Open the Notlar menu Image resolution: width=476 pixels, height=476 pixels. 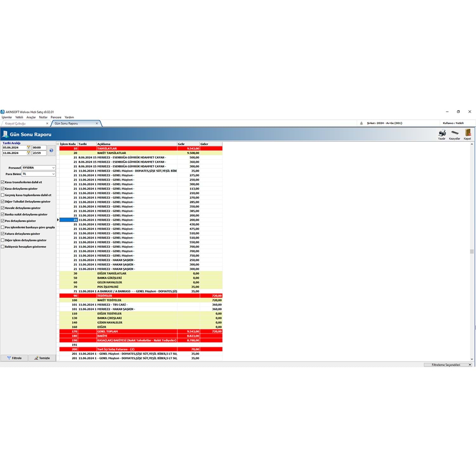[x=43, y=117]
